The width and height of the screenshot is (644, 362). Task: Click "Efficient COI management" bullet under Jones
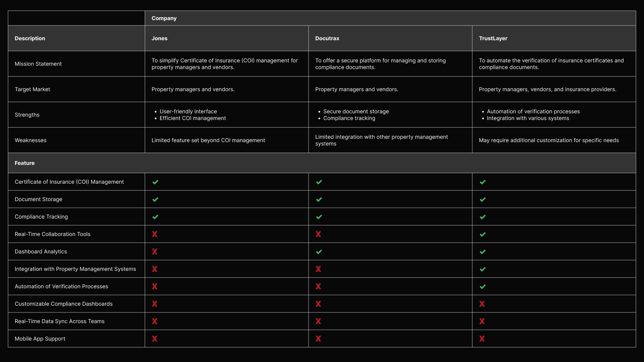(193, 118)
